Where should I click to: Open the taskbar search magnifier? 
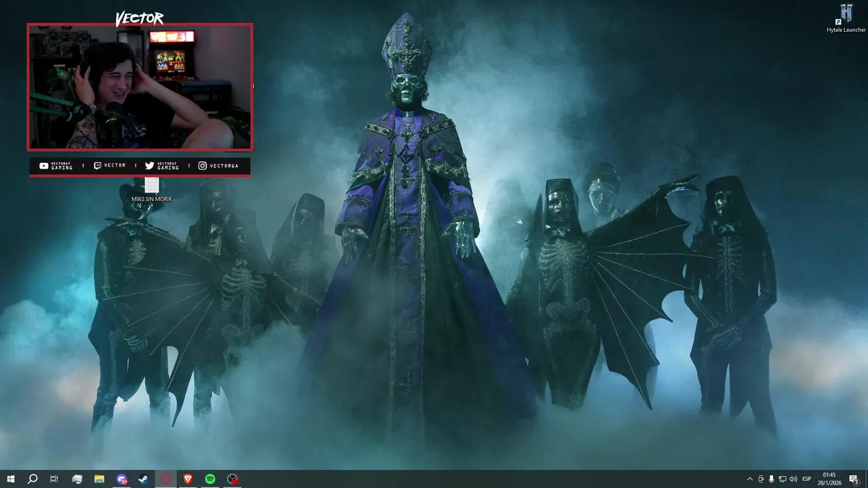tap(32, 479)
